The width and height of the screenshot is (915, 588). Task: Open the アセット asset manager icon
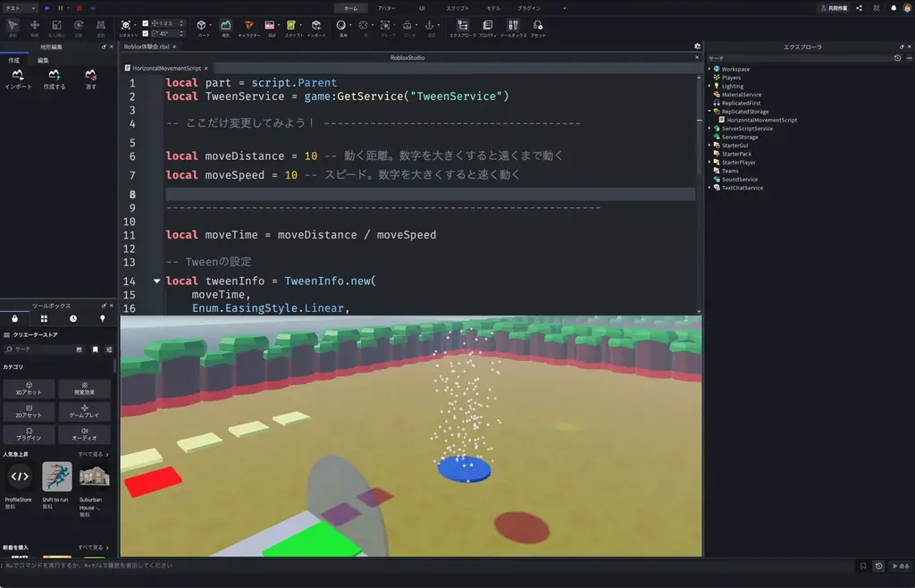(538, 26)
